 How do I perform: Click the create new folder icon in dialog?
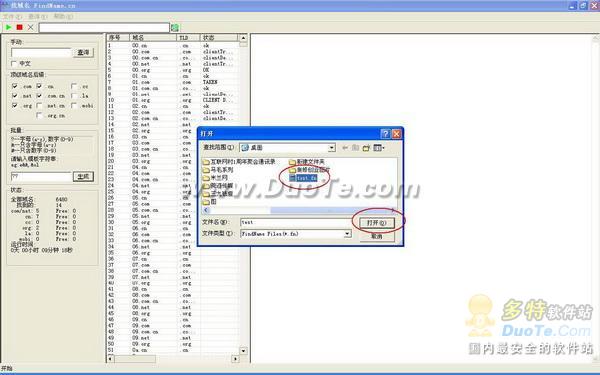point(366,148)
